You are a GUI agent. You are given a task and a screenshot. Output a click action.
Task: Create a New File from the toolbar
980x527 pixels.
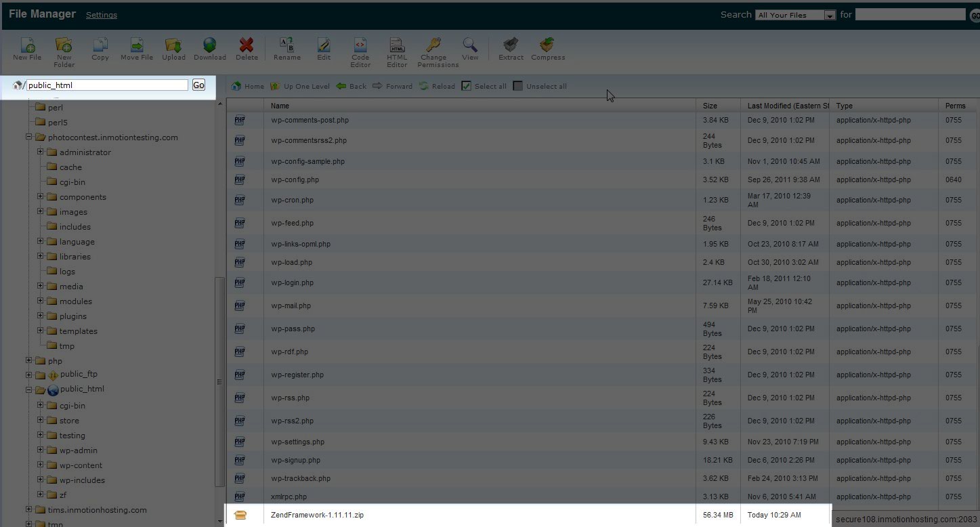pyautogui.click(x=27, y=49)
